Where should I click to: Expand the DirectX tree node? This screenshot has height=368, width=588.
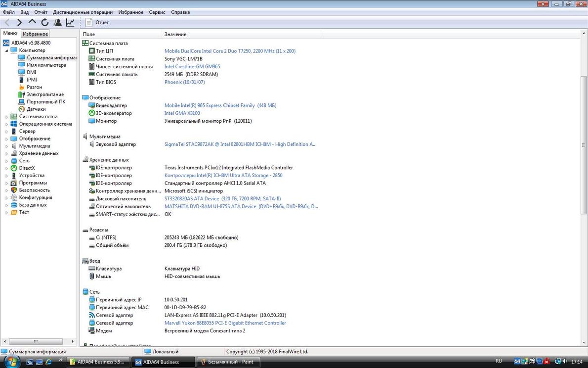coord(6,168)
